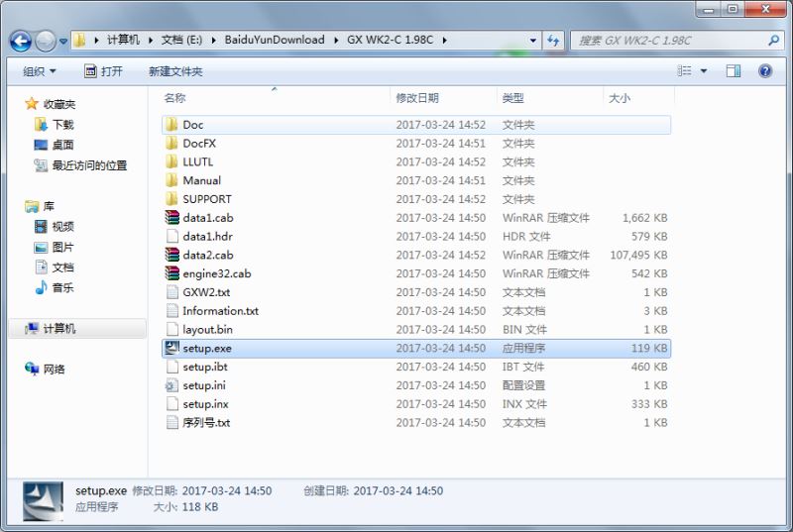Sort by the 大小 column header

(x=620, y=98)
